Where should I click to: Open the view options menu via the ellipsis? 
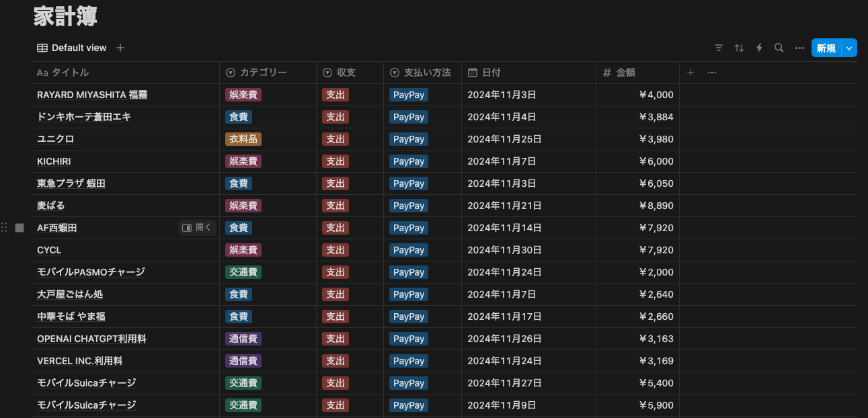click(799, 48)
